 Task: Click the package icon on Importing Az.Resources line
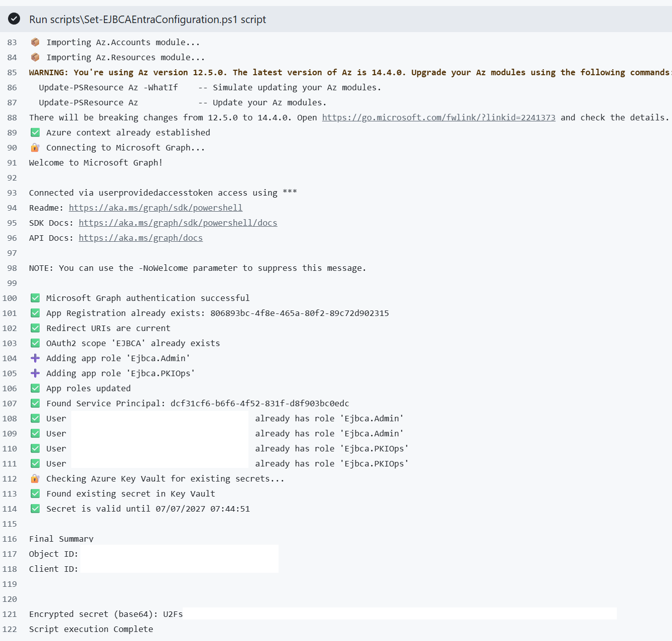click(x=35, y=57)
